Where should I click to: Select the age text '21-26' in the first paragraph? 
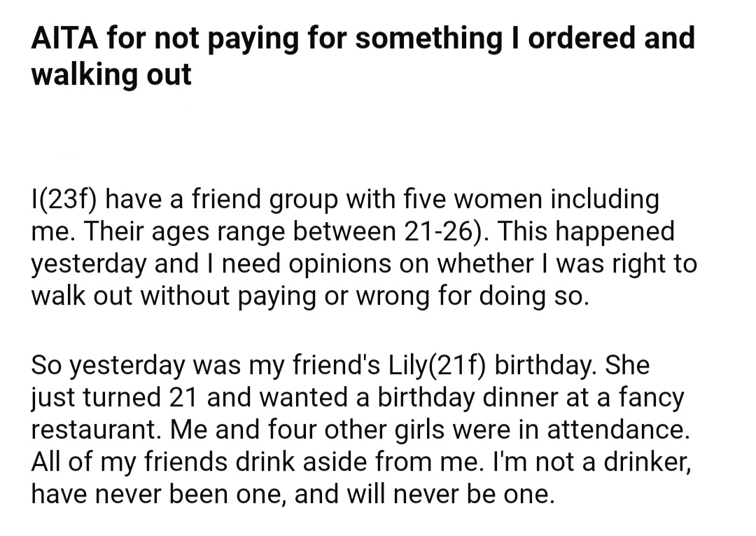pos(436,231)
